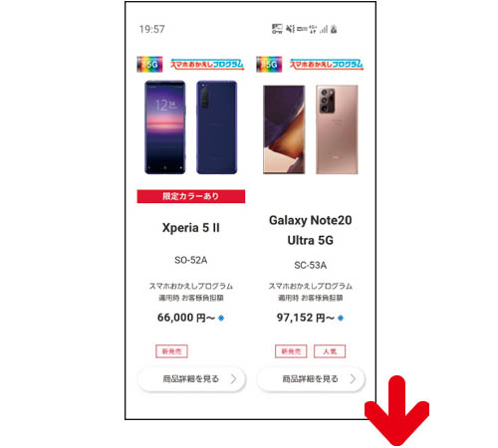
Task: Tap the 5G badge above Galaxy Note20 Ultra
Action: [269, 64]
